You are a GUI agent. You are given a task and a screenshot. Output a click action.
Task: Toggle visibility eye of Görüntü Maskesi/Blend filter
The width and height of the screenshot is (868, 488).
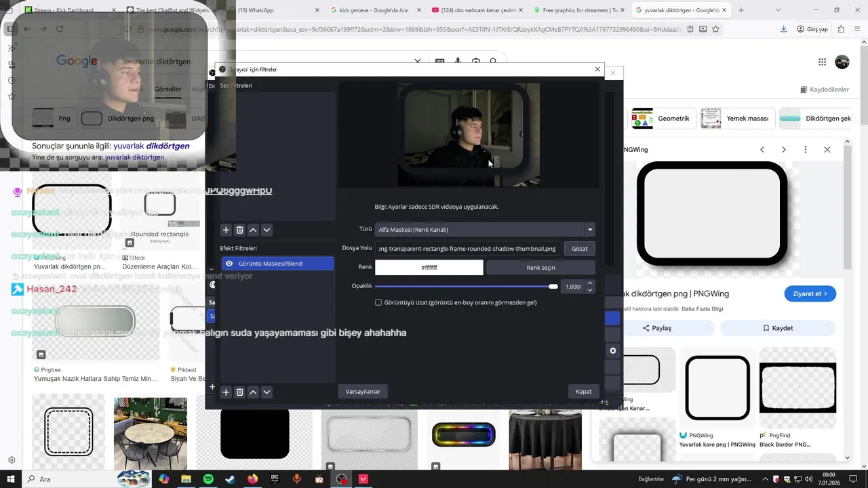229,264
